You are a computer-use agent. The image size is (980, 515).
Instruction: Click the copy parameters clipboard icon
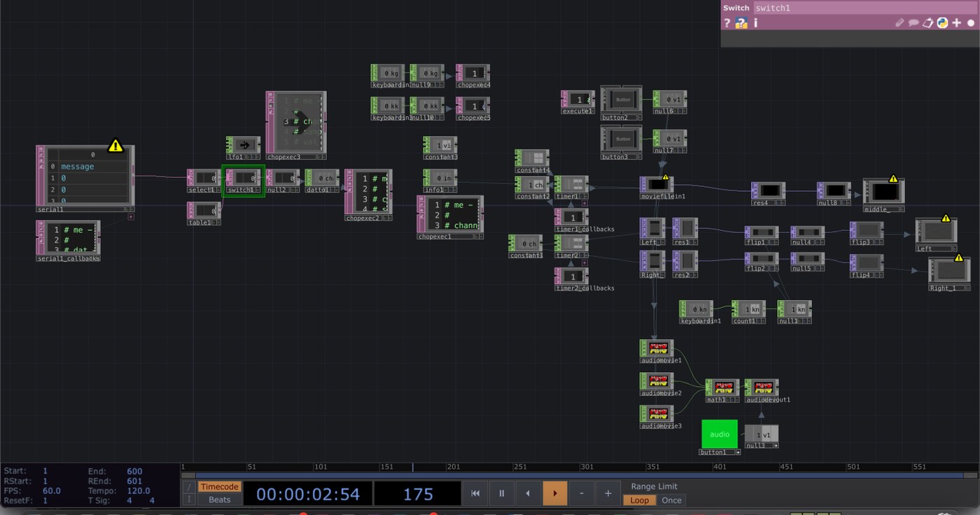tap(928, 22)
